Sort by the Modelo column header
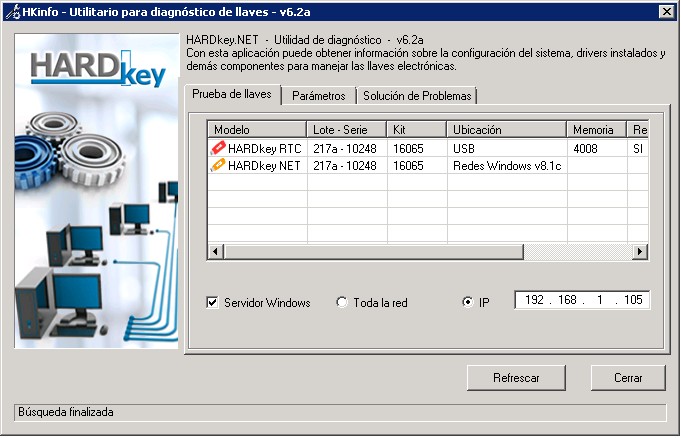This screenshot has height=438, width=681. [257, 129]
